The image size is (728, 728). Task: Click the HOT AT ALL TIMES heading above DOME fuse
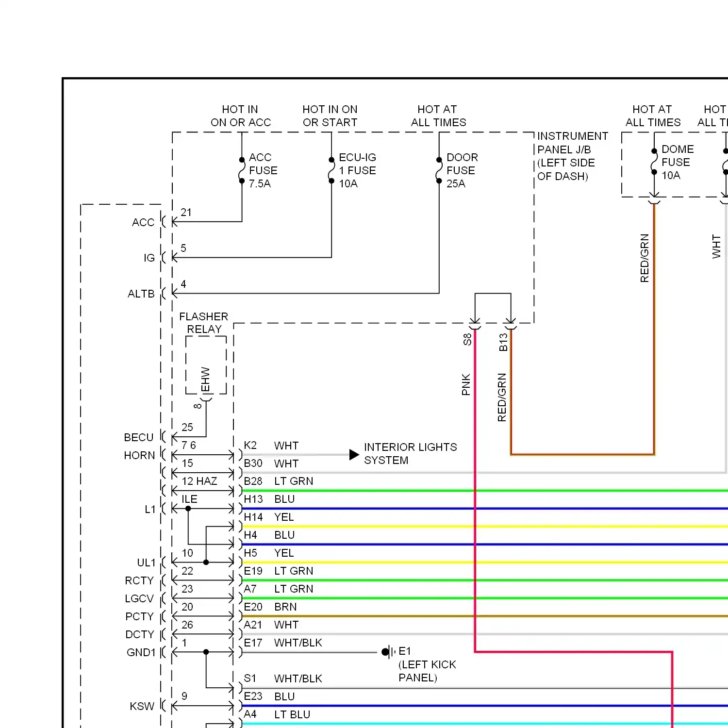pyautogui.click(x=653, y=116)
